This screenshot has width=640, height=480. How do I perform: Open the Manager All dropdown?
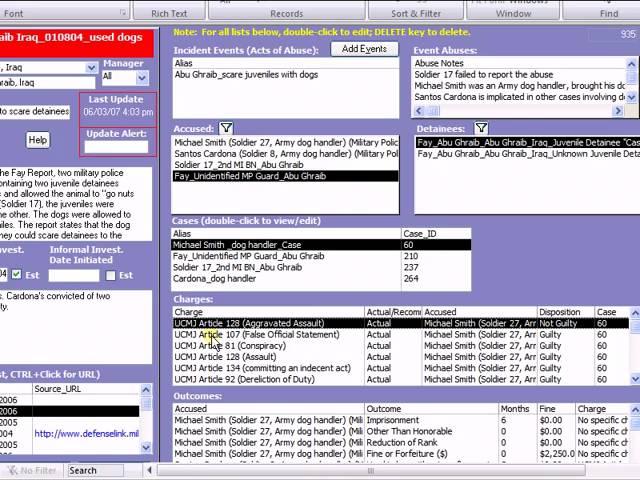142,77
